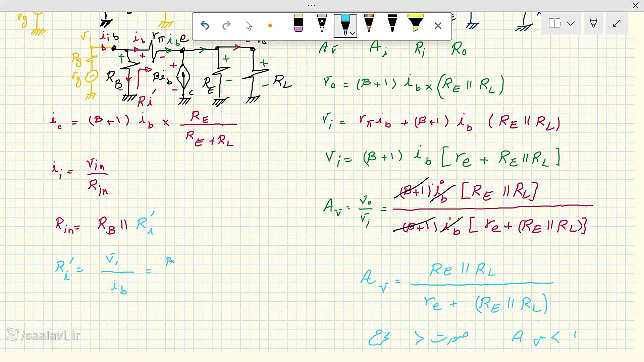Select the yellow highlighter
Viewport: 644px width, 362px height.
[416, 24]
